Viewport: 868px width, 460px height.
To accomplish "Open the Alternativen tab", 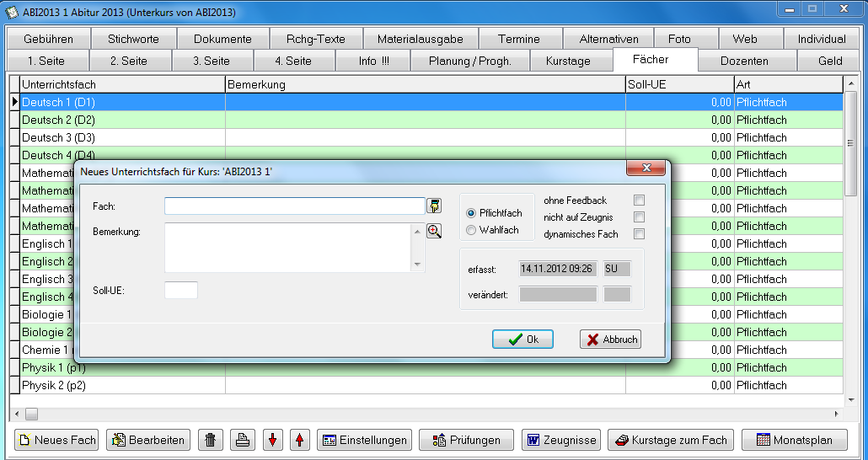I will click(608, 39).
